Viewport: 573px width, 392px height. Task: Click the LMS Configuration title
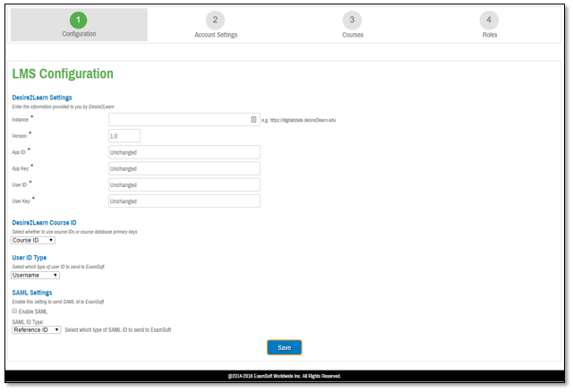[63, 73]
